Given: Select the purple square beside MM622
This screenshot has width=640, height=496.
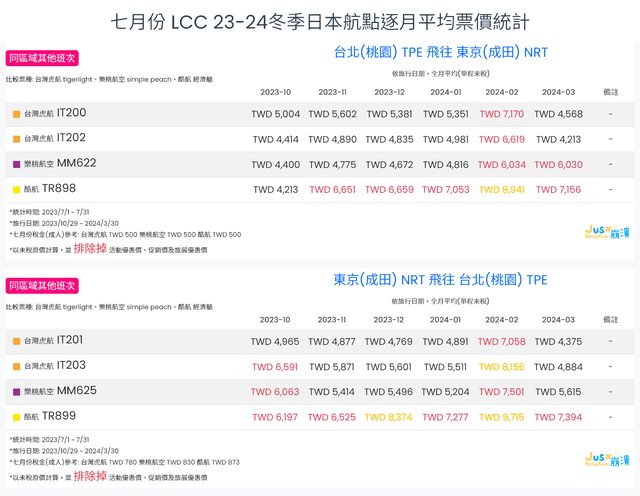Looking at the screenshot, I should (x=17, y=164).
